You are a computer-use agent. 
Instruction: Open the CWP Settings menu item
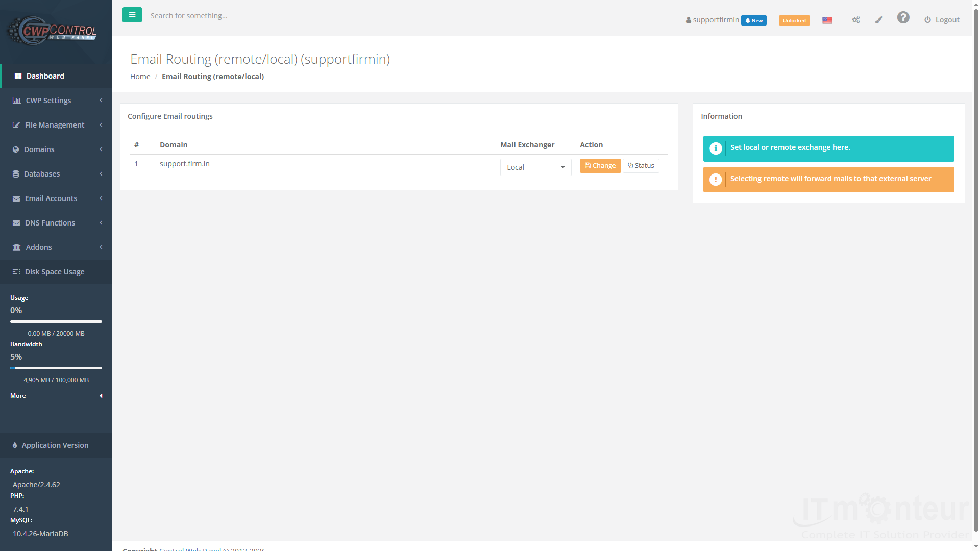click(x=56, y=101)
